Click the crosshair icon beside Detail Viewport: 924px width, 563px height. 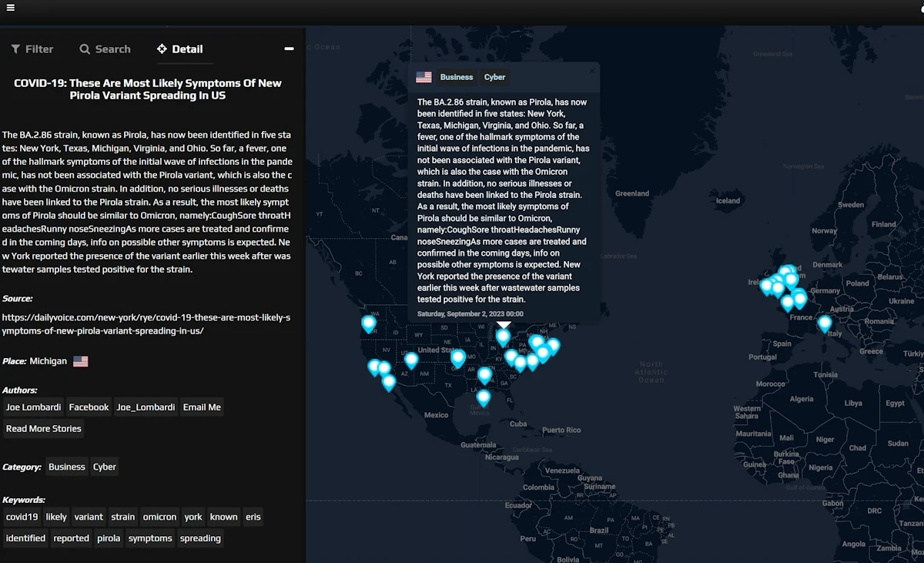click(x=162, y=49)
